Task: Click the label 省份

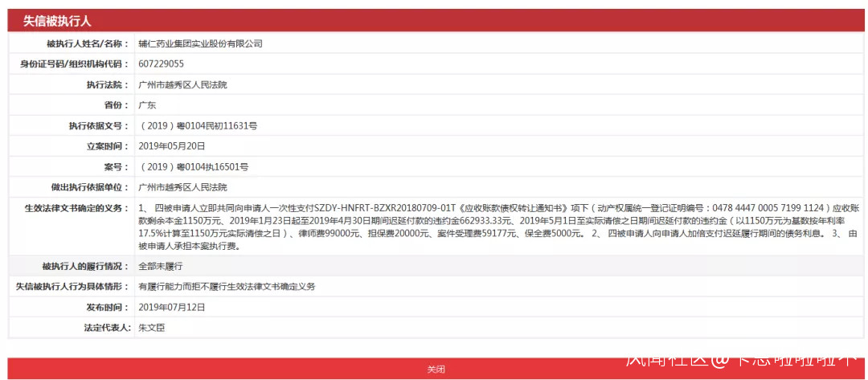Action: coord(117,105)
